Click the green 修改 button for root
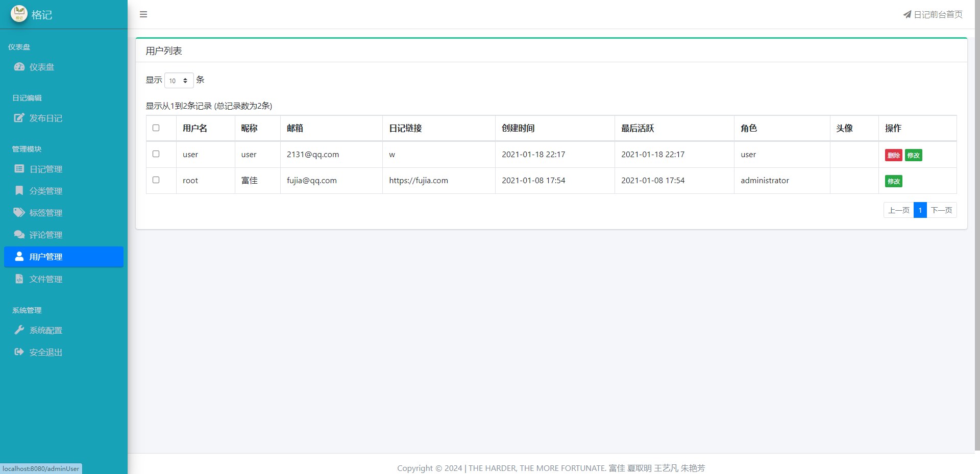The image size is (980, 474). coord(893,181)
